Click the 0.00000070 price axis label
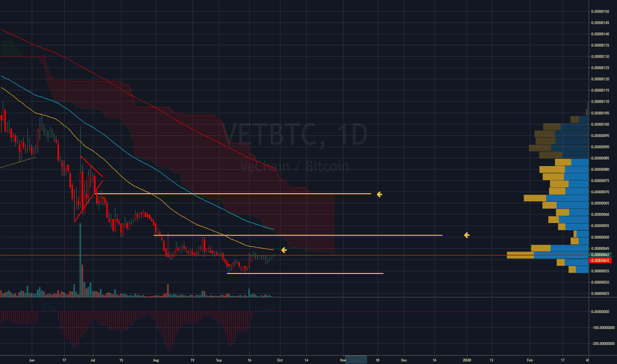 tap(600, 192)
